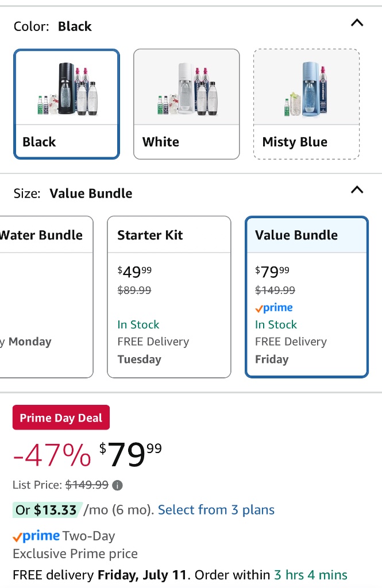Click the prime Two-Day logo

point(37,536)
